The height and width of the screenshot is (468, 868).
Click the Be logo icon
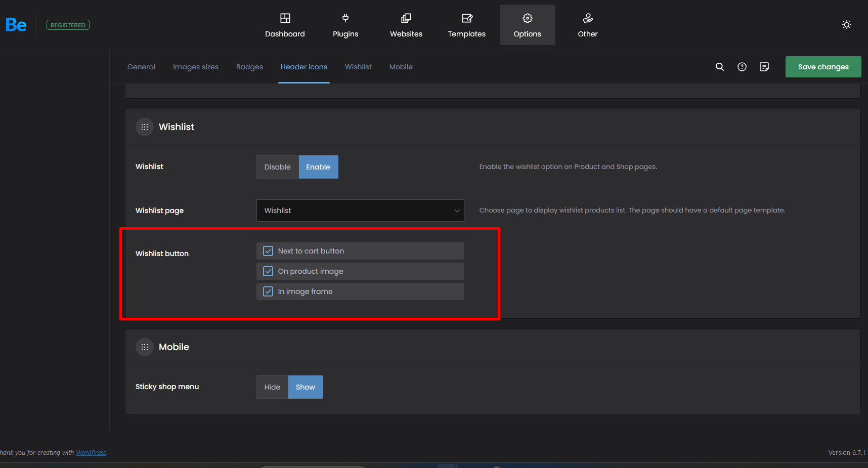[x=16, y=25]
